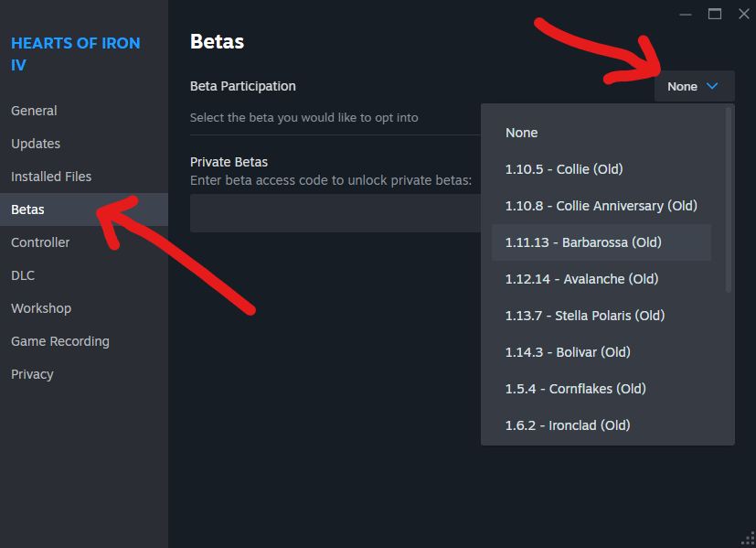This screenshot has width=756, height=548.
Task: Click the blue dropdown chevron arrow
Action: point(713,86)
